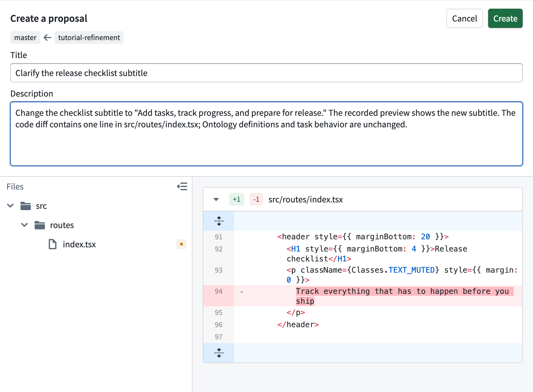
Task: Select the tutorial-refinement source branch tag
Action: pyautogui.click(x=89, y=38)
